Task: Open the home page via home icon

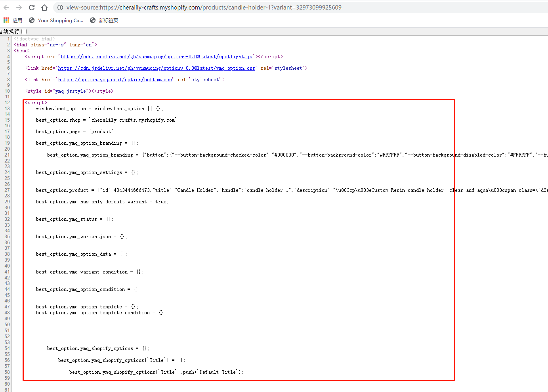Action: click(44, 7)
